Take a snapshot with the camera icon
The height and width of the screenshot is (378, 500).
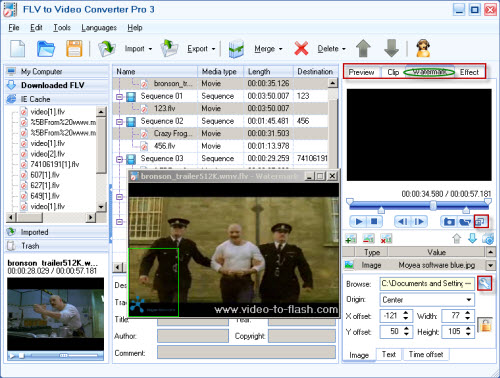449,222
